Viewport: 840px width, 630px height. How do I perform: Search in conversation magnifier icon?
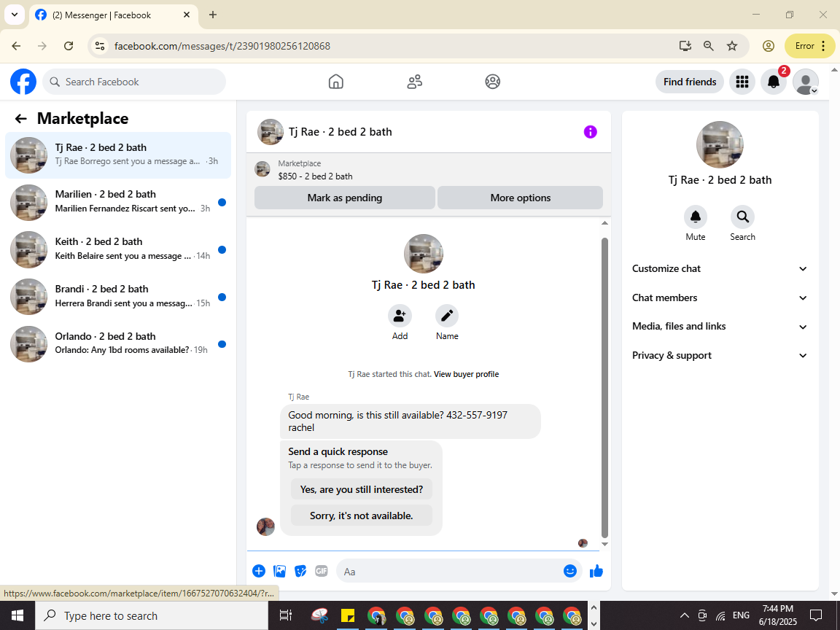click(742, 217)
